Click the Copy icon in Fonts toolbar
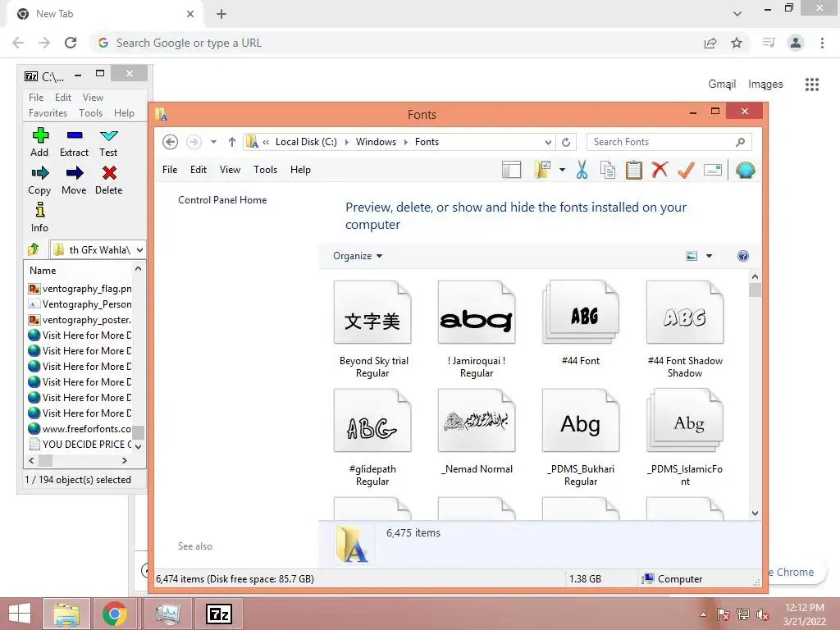Screen dimensions: 840x630 pos(608,170)
